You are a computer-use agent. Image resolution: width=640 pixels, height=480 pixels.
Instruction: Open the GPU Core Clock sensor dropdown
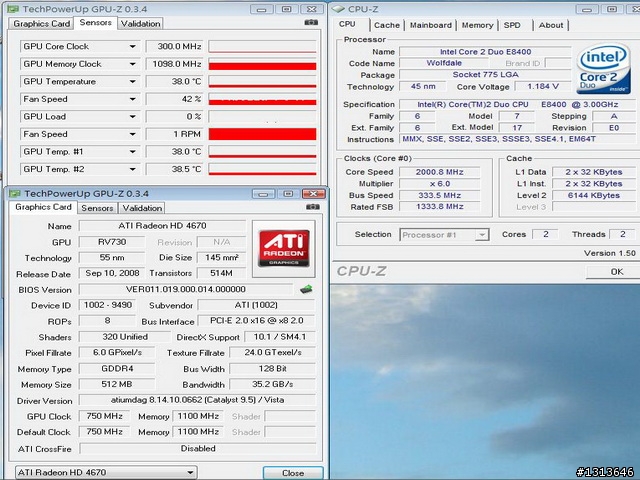point(132,47)
